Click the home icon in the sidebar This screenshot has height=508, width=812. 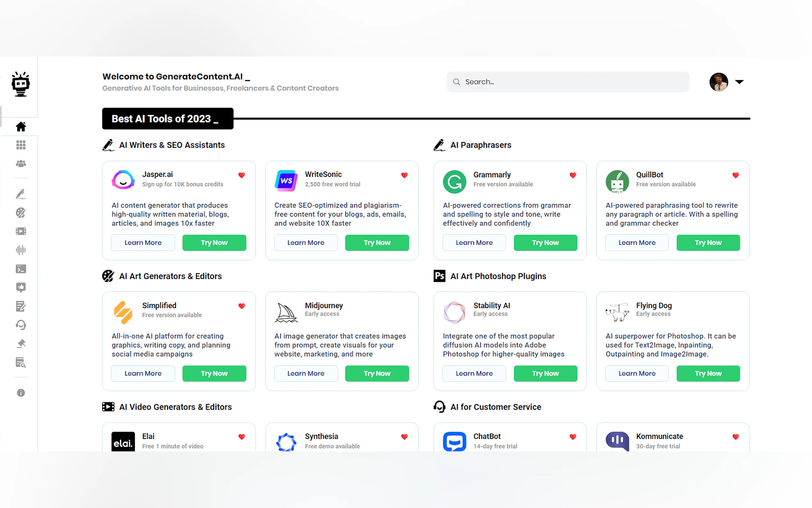(x=21, y=127)
